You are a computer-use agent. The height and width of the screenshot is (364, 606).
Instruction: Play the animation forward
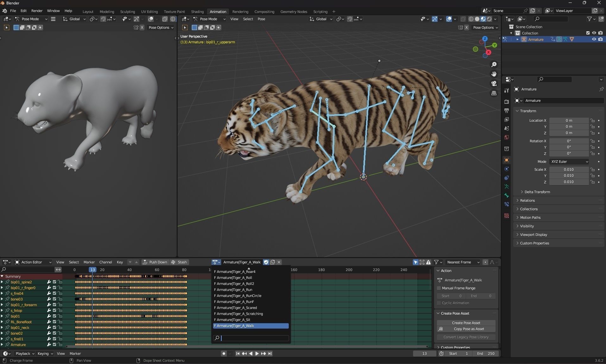pos(257,354)
